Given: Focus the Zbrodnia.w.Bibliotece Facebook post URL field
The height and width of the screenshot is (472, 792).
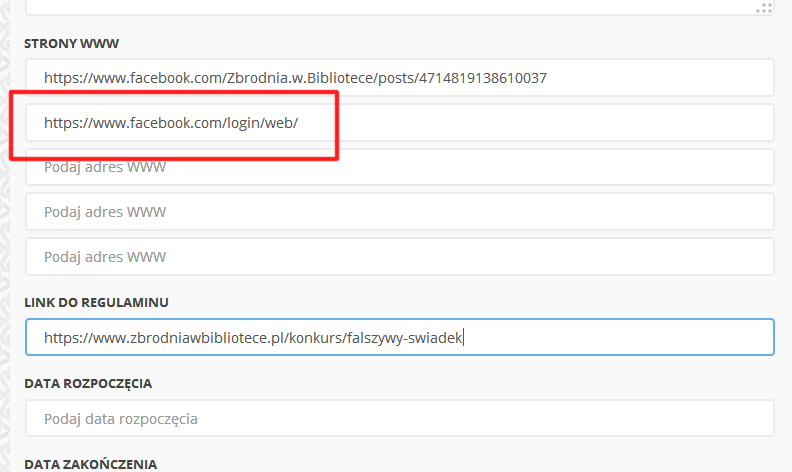Looking at the screenshot, I should [x=400, y=78].
